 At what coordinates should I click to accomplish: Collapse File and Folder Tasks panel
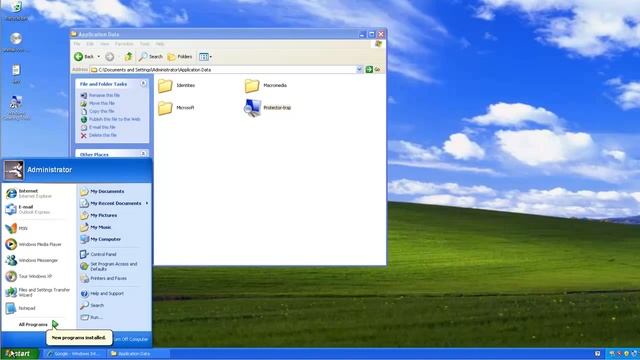pyautogui.click(x=143, y=84)
